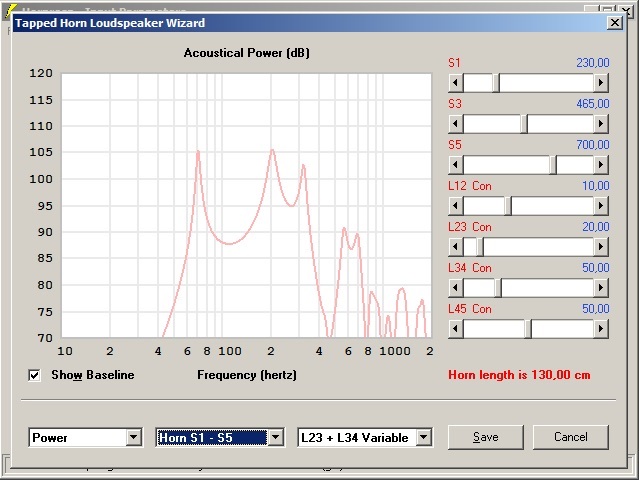Click the L45 Con slider left arrow
Viewport: 639px width, 480px height.
(456, 329)
